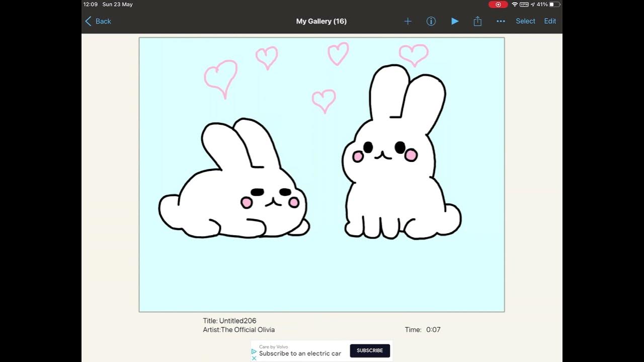Open the bunny drawing artwork
The image size is (644, 362).
[321, 174]
